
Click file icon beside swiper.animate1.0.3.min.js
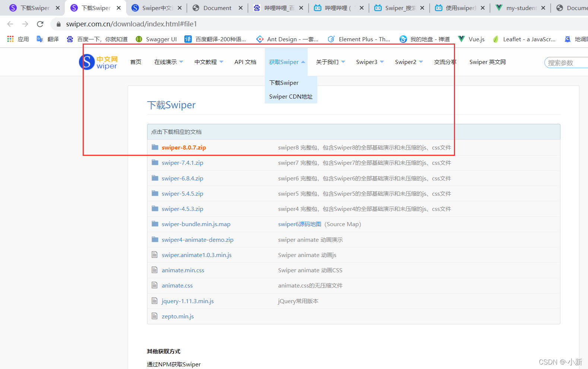pos(155,254)
